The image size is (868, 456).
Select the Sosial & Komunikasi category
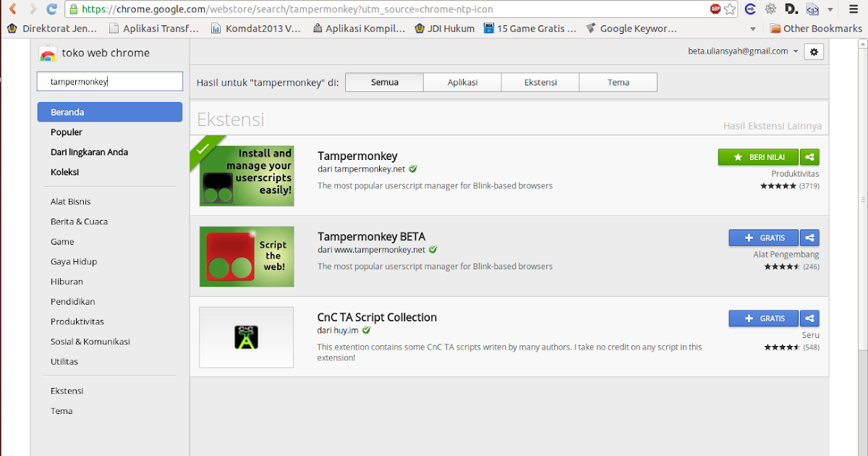90,342
